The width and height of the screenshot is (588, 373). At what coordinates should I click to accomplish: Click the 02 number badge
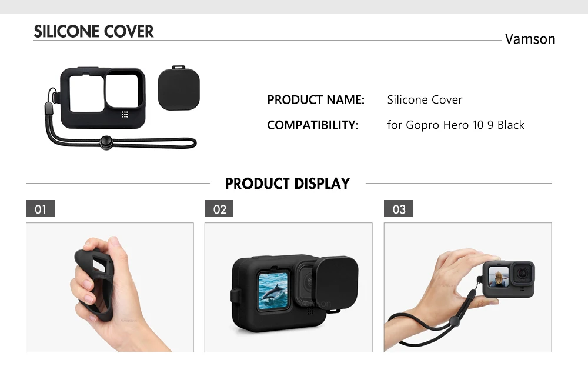pyautogui.click(x=219, y=209)
